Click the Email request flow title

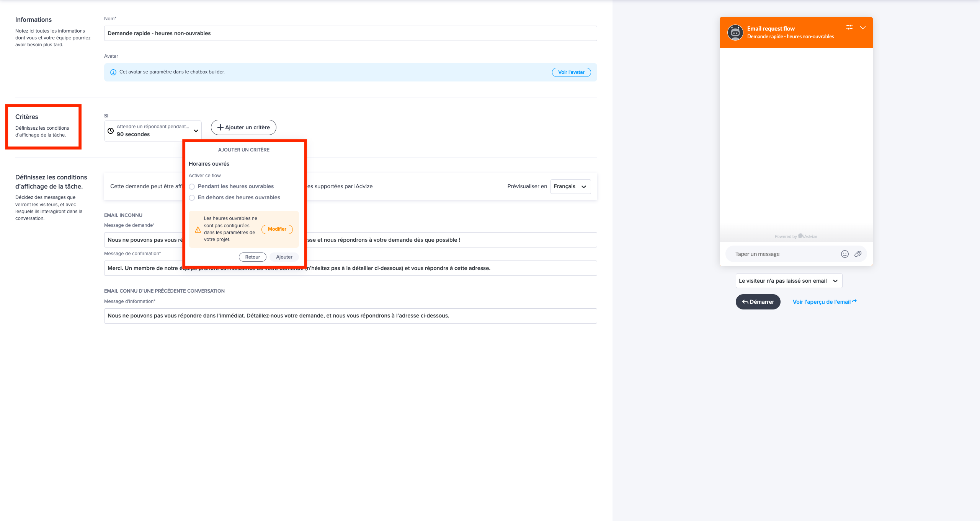click(x=771, y=29)
